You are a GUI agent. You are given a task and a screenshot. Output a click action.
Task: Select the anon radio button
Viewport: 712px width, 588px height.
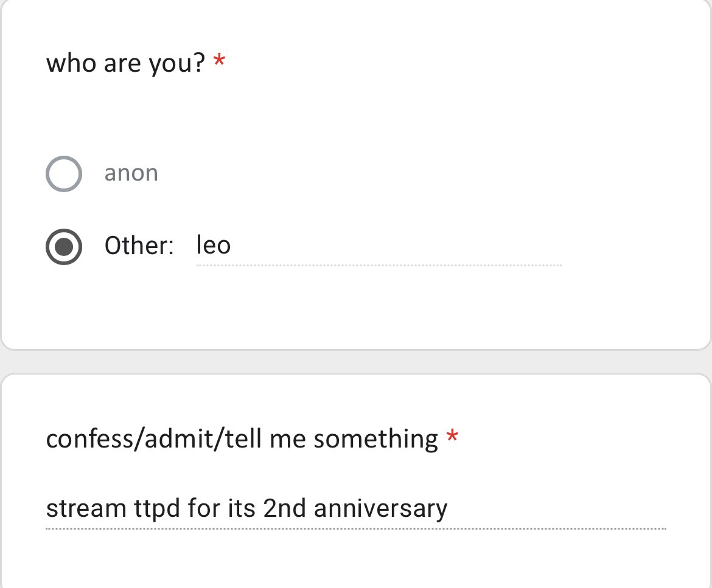coord(64,174)
